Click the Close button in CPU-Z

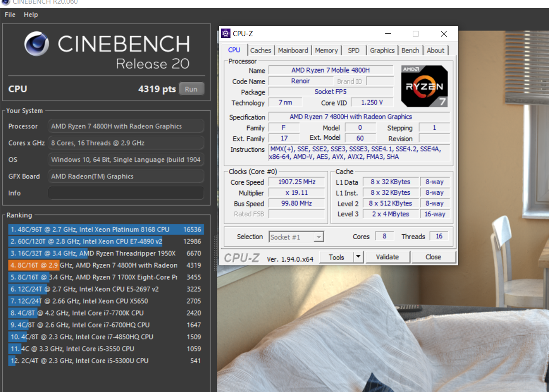coord(433,257)
